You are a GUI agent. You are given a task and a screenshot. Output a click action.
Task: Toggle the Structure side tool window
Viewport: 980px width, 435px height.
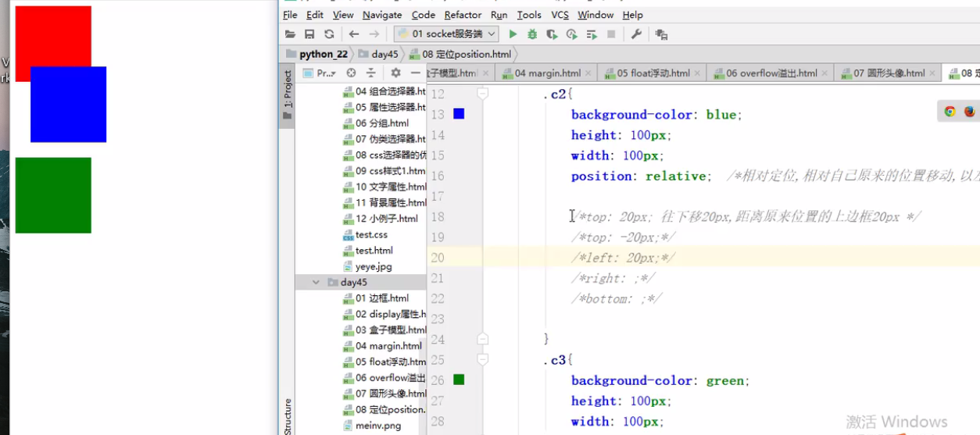pyautogui.click(x=287, y=415)
